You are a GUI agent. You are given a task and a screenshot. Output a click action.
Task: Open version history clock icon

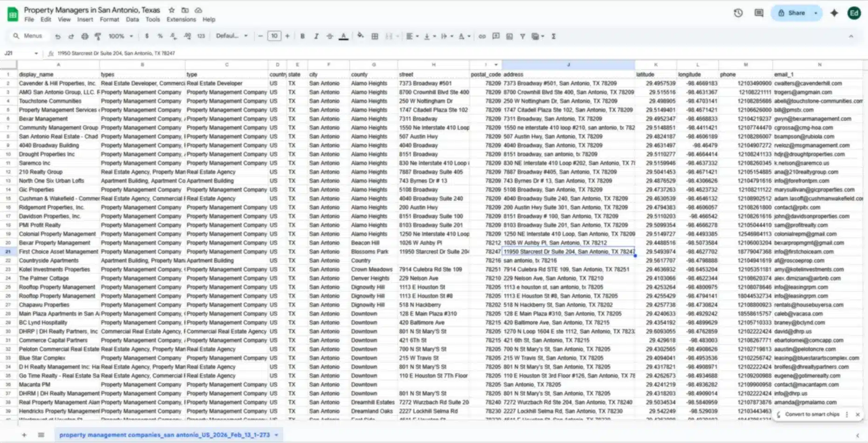tap(738, 13)
